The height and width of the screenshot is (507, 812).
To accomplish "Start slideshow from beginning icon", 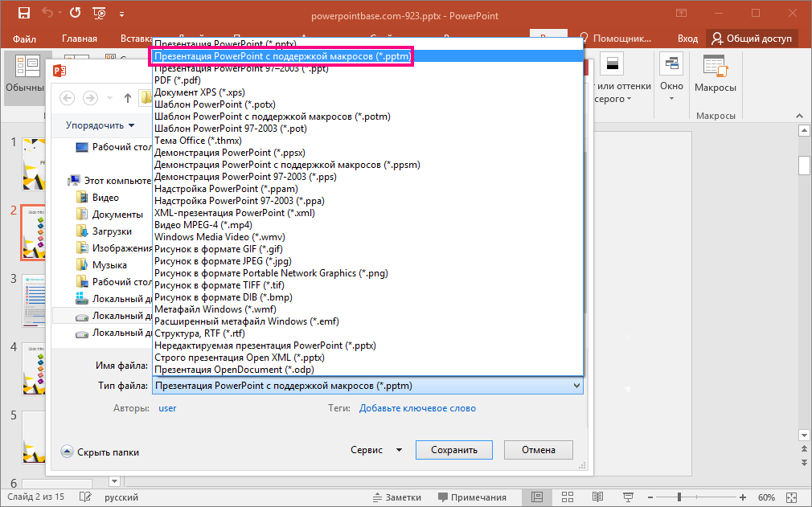I will pyautogui.click(x=99, y=14).
